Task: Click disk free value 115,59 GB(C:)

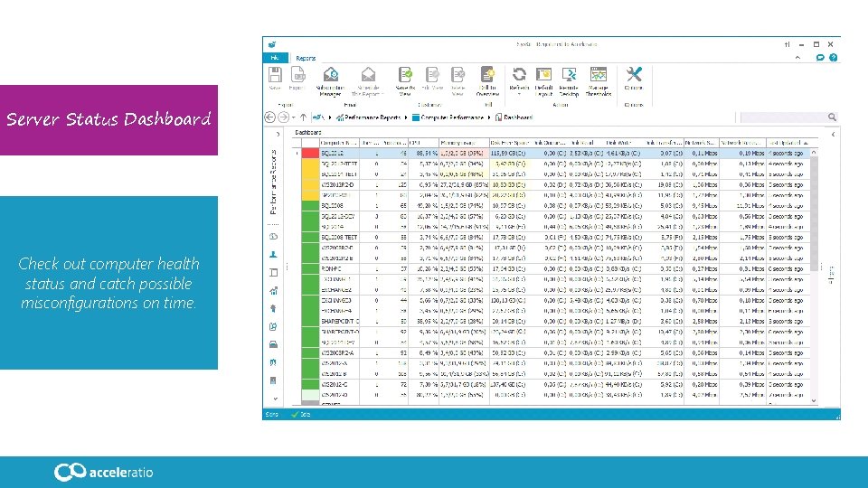Action: pos(508,154)
